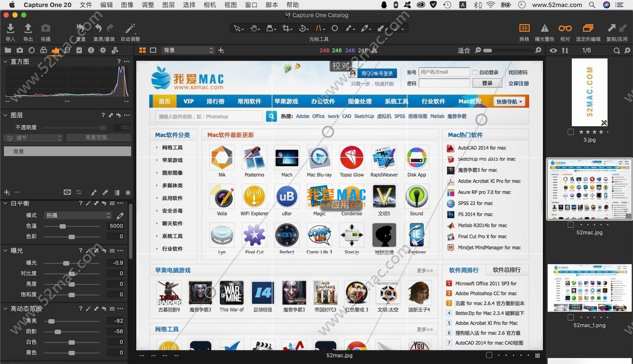Tick the checkbox above 52mac.jpg name
Screen dimensions: 633x364
571,225
